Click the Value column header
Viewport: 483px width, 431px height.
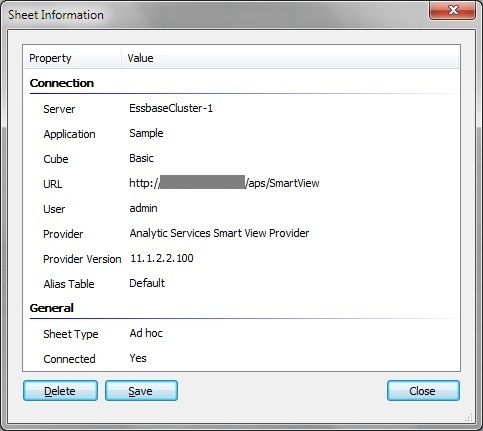tap(290, 58)
